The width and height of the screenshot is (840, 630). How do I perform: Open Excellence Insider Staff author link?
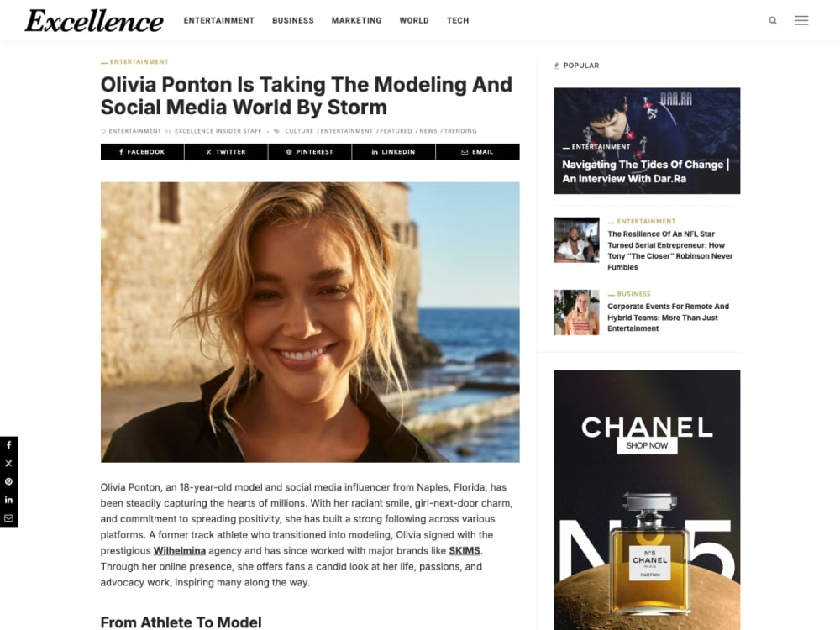[x=218, y=131]
